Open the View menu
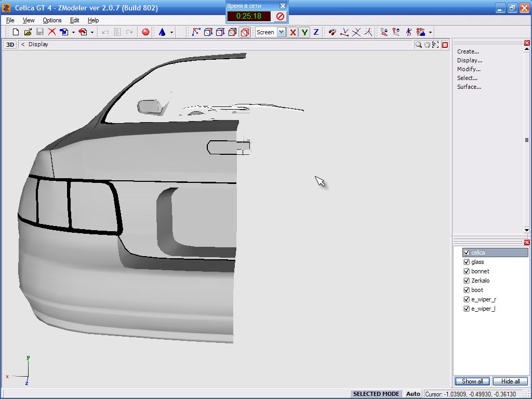532x399 pixels. (x=29, y=20)
